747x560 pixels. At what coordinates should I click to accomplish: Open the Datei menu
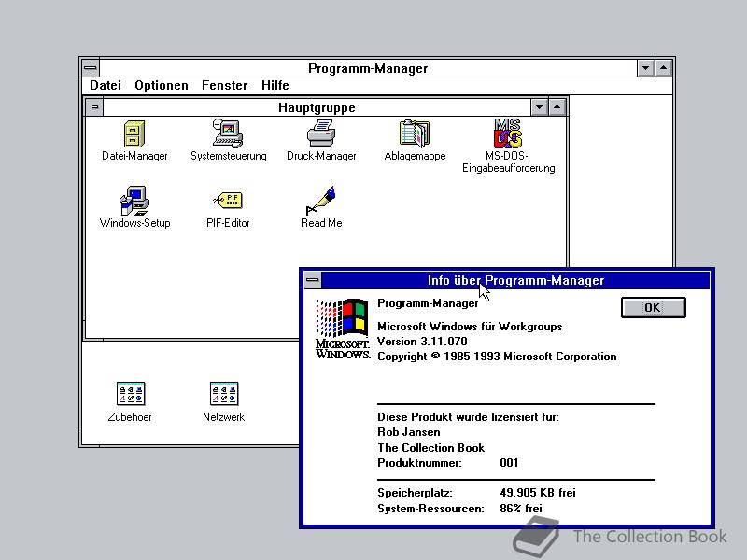pyautogui.click(x=106, y=85)
